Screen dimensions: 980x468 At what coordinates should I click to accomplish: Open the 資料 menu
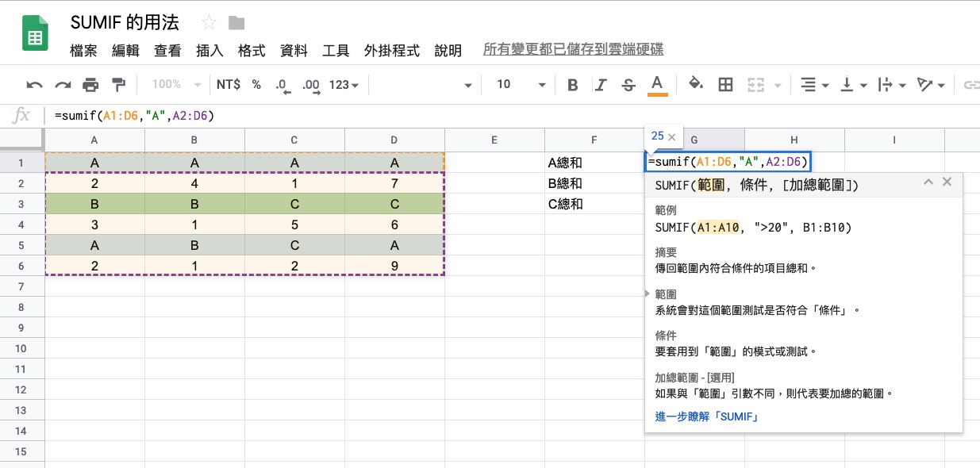(x=294, y=51)
